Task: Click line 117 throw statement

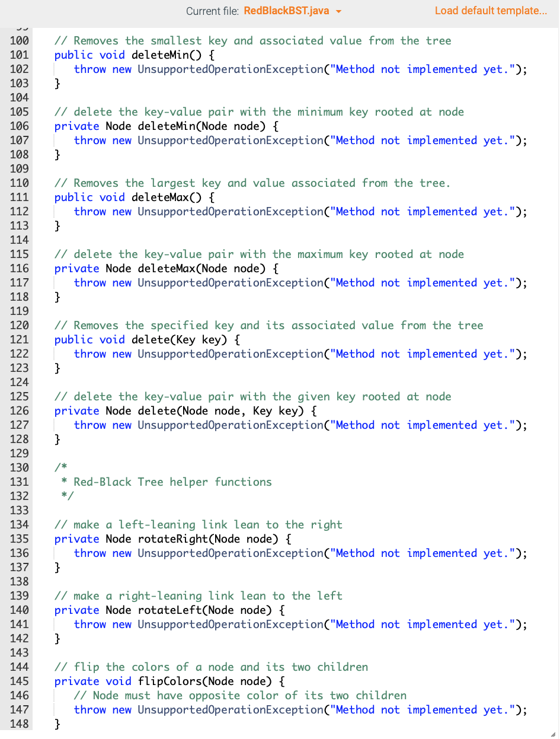Action: tap(301, 283)
